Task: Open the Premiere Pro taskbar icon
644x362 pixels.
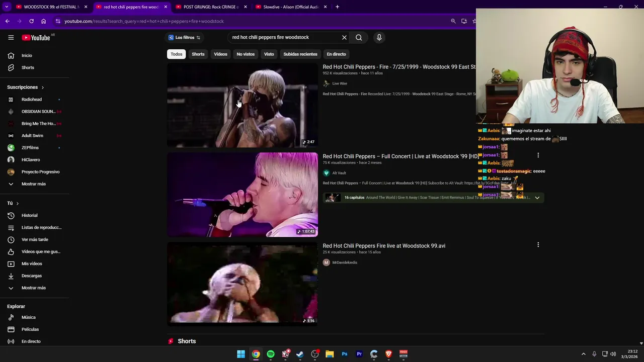Action: click(x=359, y=354)
